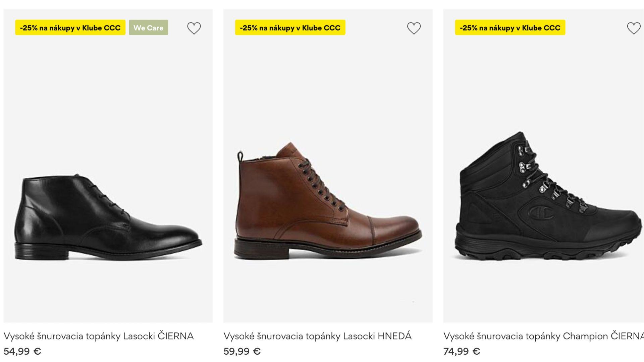Click heart icon on Champion boots
The image size is (644, 362).
(x=634, y=28)
